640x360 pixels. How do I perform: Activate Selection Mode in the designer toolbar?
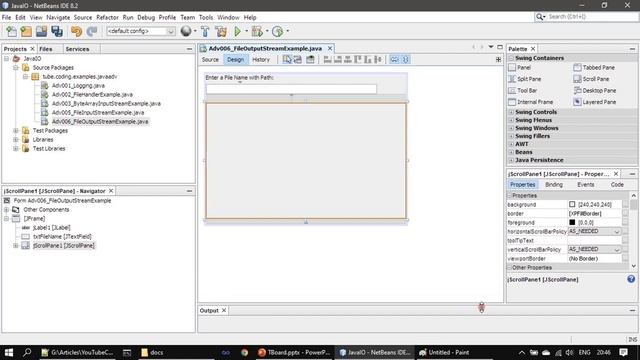coord(287,60)
